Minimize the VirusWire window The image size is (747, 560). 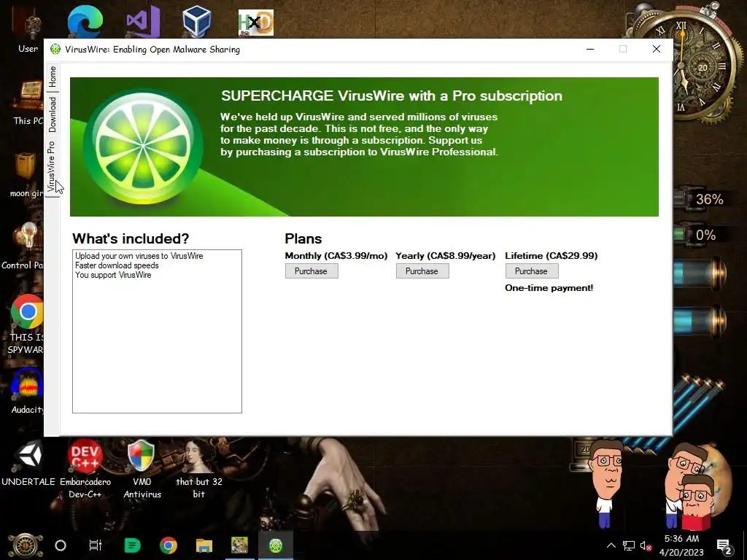589,49
